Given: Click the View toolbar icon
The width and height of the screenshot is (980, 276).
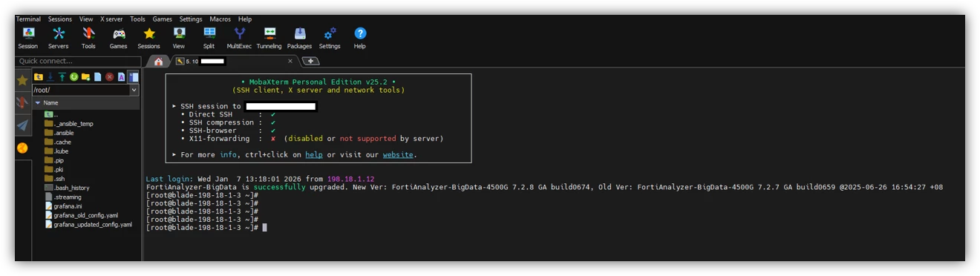Looking at the screenshot, I should (x=179, y=38).
